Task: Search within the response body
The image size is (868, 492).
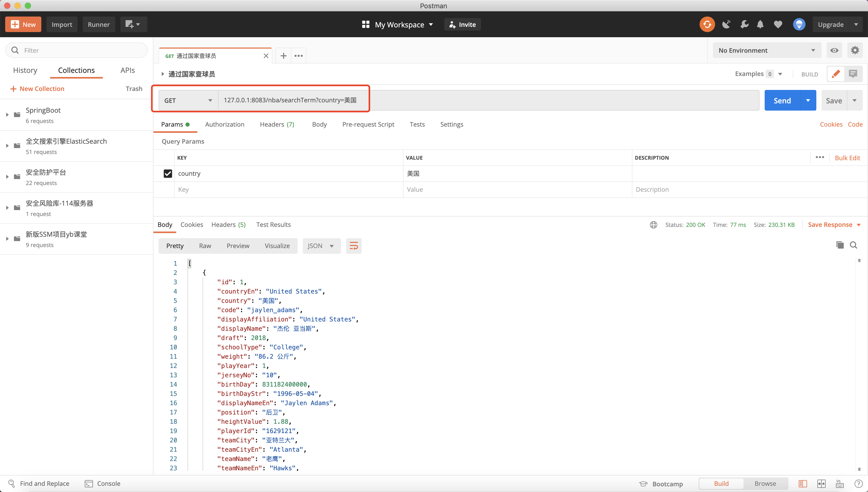Action: [854, 245]
